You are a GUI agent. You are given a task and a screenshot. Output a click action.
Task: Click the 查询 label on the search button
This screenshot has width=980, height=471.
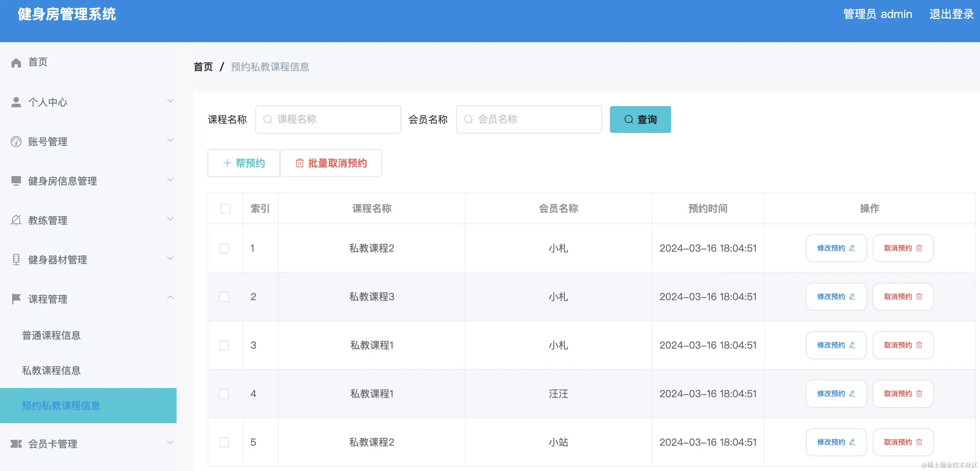click(647, 120)
